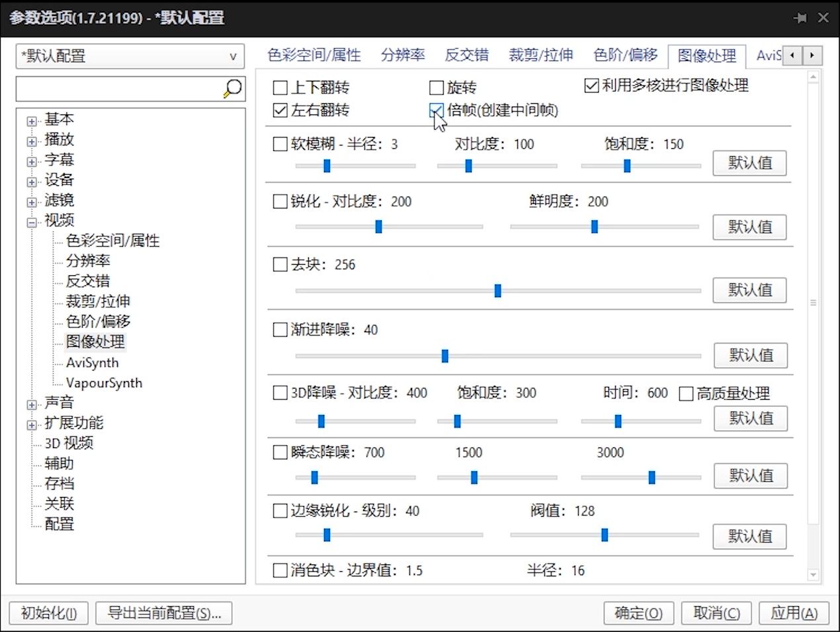The image size is (840, 632).
Task: Uncheck the 倍帧(创建中间帧) option
Action: [436, 111]
